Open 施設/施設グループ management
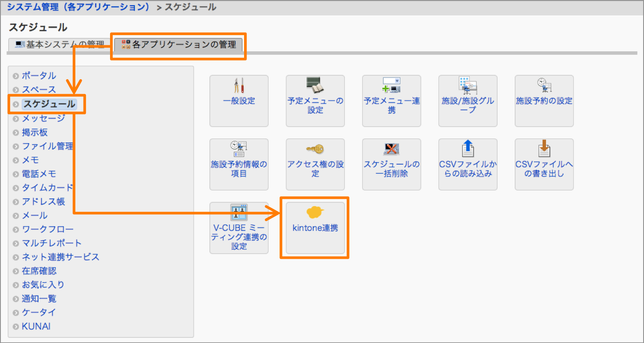644x343 pixels. pos(467,101)
